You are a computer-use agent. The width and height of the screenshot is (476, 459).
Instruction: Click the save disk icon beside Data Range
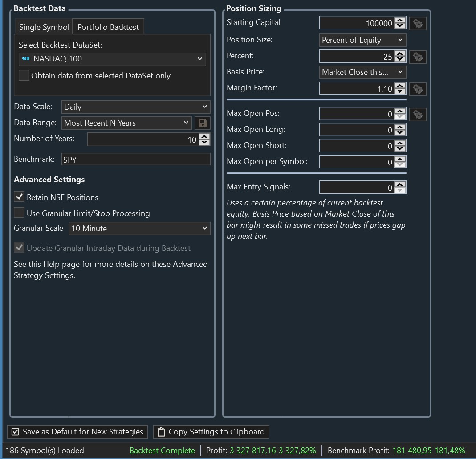pyautogui.click(x=203, y=123)
